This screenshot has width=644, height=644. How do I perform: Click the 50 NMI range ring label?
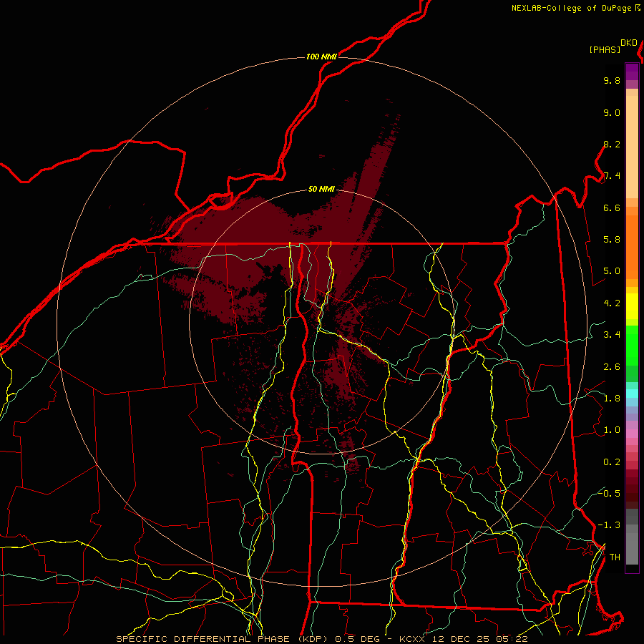(x=321, y=190)
